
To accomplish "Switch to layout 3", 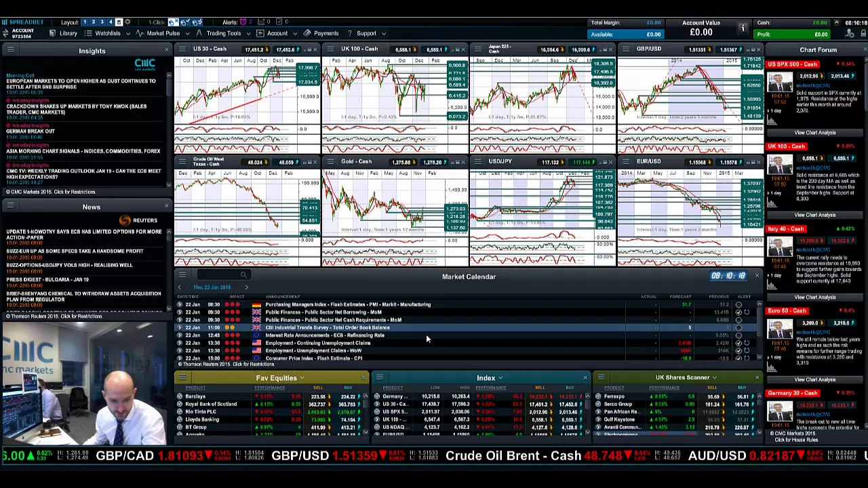I will point(102,22).
